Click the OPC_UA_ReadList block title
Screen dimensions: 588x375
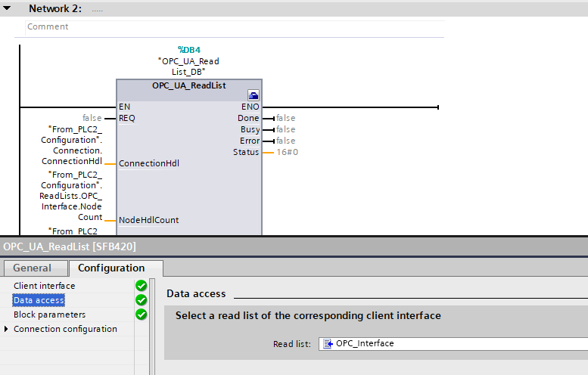coord(188,85)
